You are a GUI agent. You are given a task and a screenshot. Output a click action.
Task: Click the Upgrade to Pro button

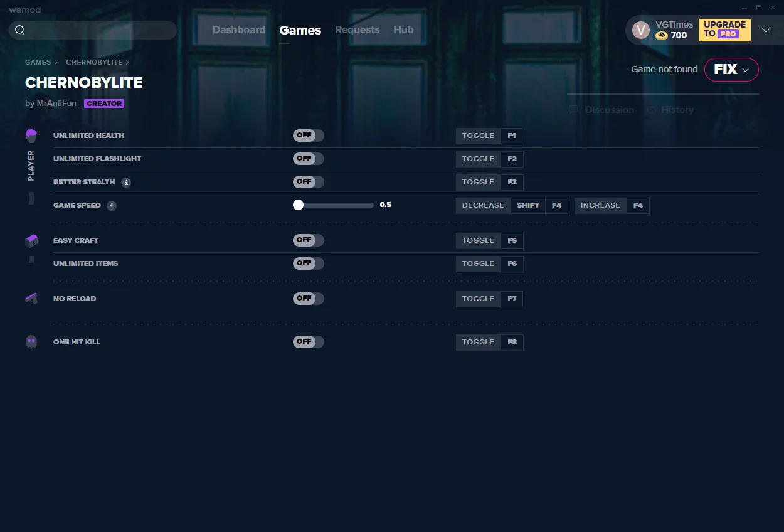pyautogui.click(x=724, y=29)
